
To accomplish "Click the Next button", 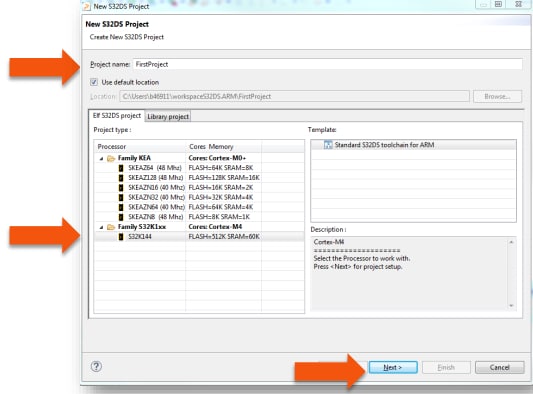I will pyautogui.click(x=393, y=367).
